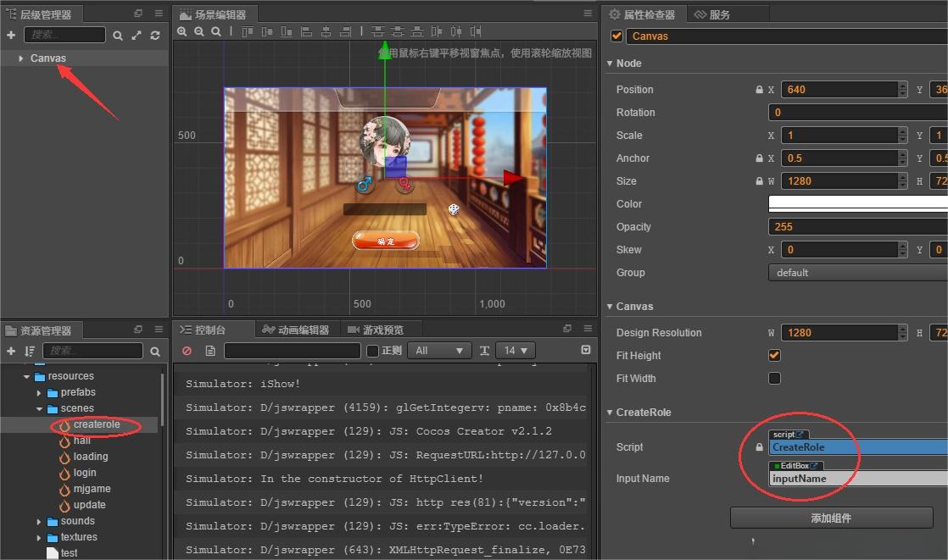Enable the Fit Width checkbox

tap(774, 379)
